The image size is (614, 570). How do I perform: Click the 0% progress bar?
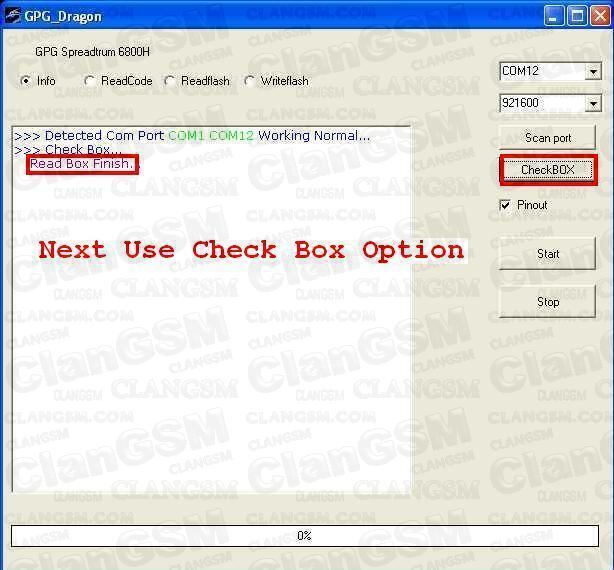305,536
